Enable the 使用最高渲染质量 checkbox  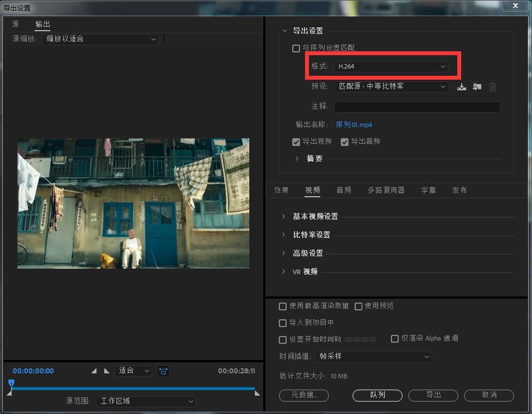pos(283,306)
